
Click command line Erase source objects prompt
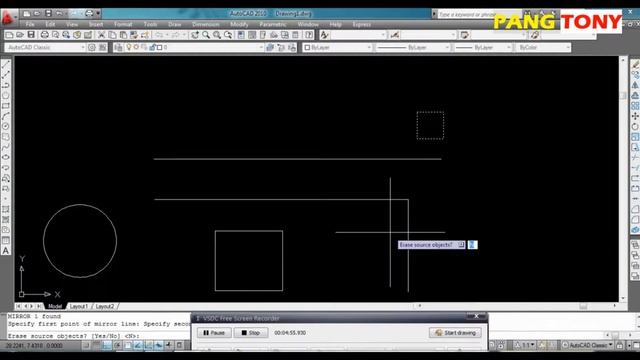tap(73, 336)
